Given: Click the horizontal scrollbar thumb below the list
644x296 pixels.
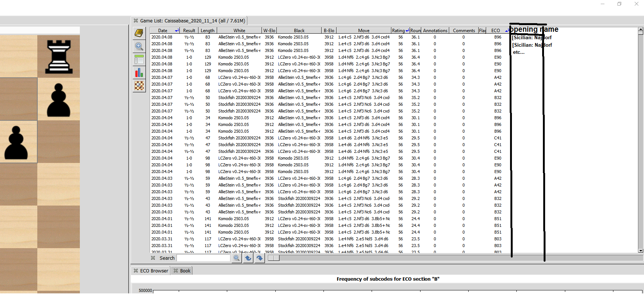Looking at the screenshot, I should pos(273,258).
